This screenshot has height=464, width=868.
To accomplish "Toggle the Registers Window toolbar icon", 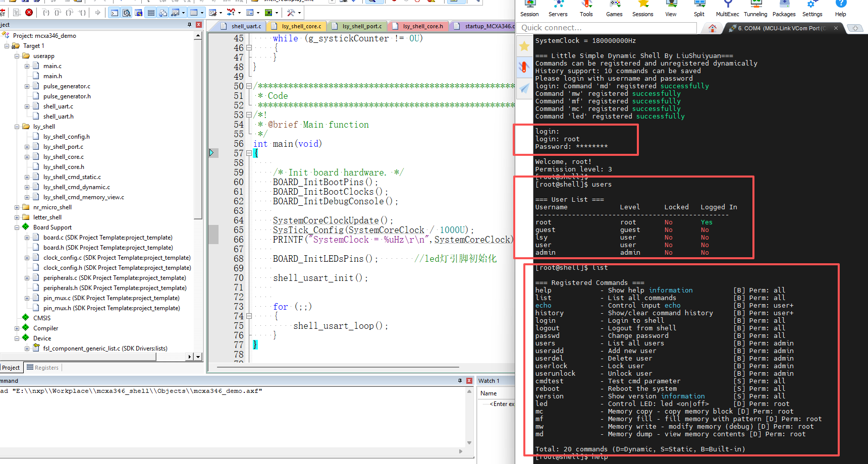I will 151,13.
